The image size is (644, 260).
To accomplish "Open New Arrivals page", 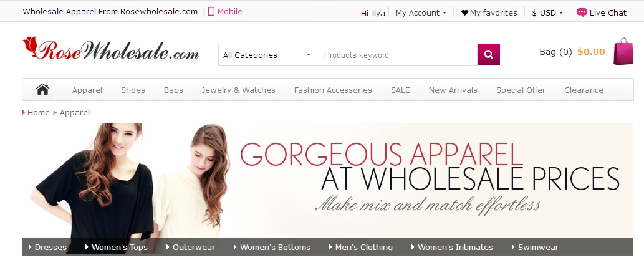I will [x=453, y=90].
